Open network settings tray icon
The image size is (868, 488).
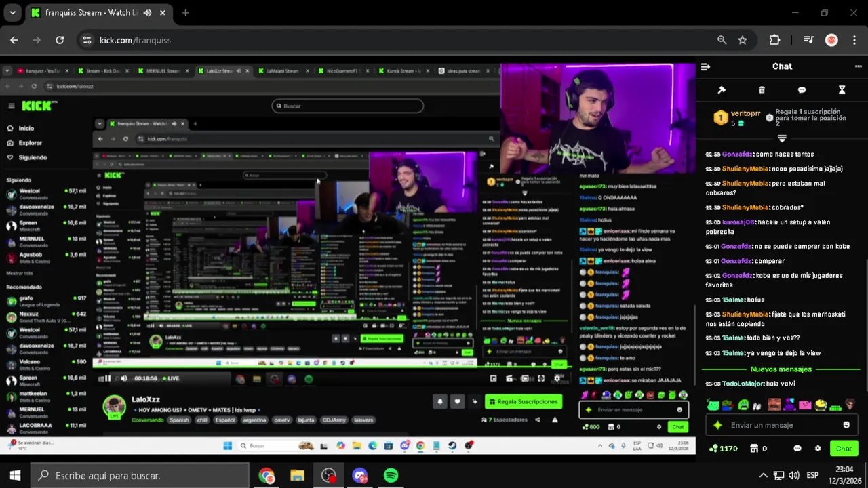pyautogui.click(x=778, y=475)
